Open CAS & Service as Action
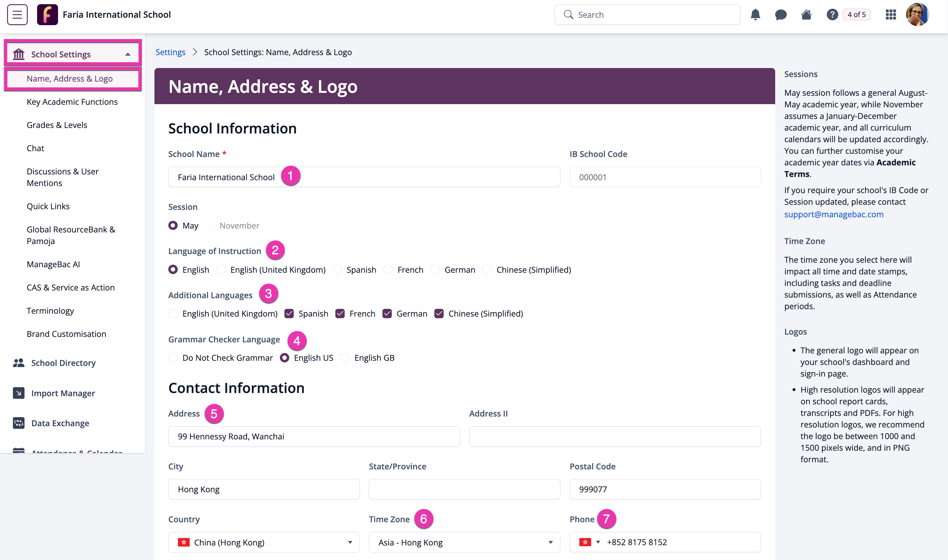Image resolution: width=948 pixels, height=560 pixels. point(71,287)
